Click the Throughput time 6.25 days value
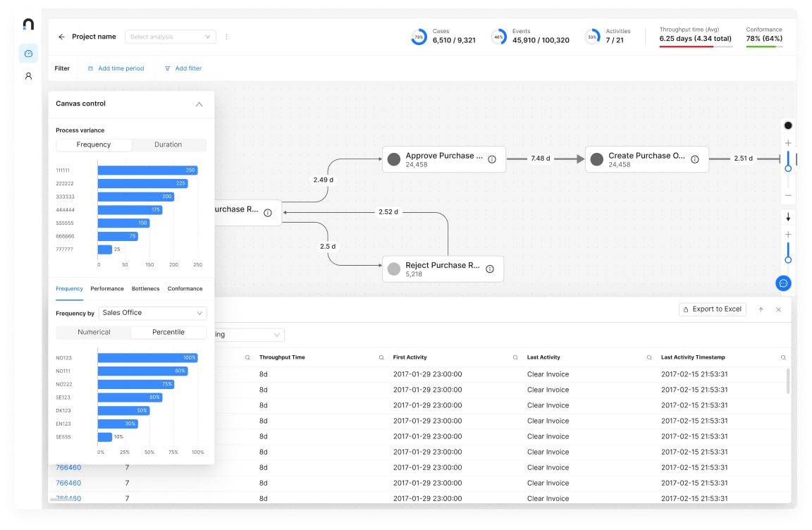This screenshot has height=530, width=812. click(696, 39)
